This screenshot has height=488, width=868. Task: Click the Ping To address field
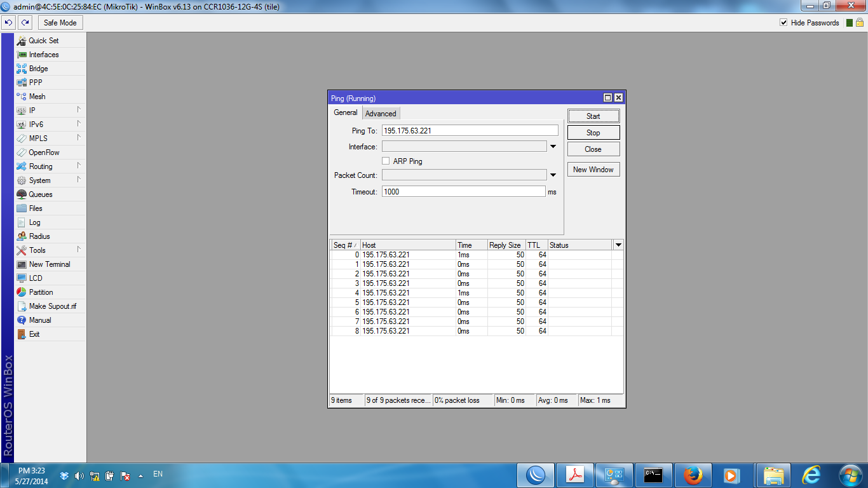click(470, 130)
